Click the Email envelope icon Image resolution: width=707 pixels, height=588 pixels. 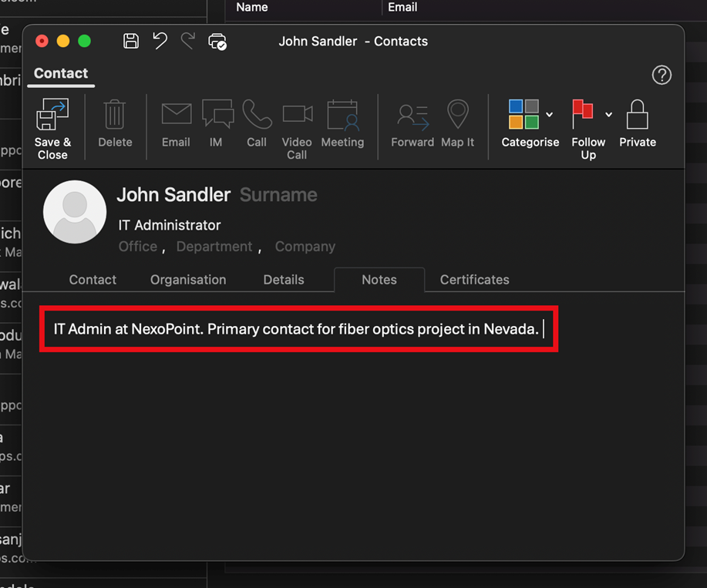click(x=177, y=114)
